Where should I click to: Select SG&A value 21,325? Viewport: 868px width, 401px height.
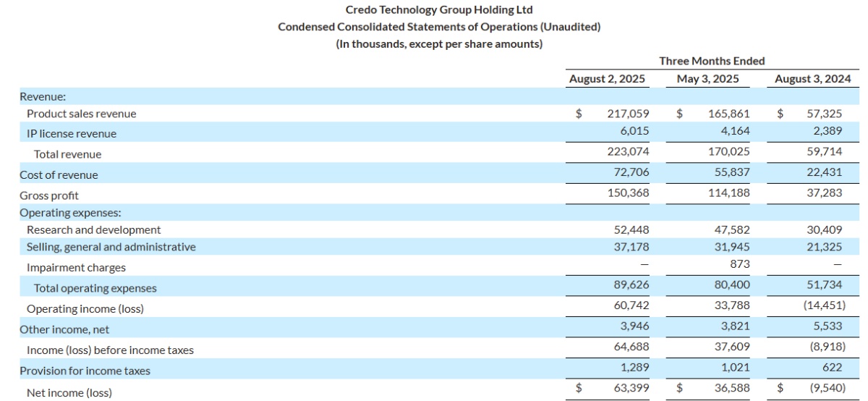click(x=825, y=247)
